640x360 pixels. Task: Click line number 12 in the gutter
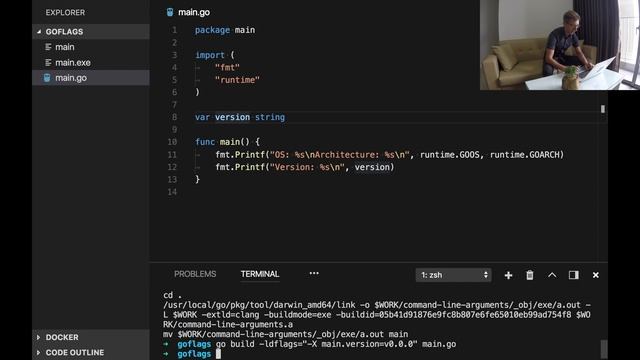[172, 167]
